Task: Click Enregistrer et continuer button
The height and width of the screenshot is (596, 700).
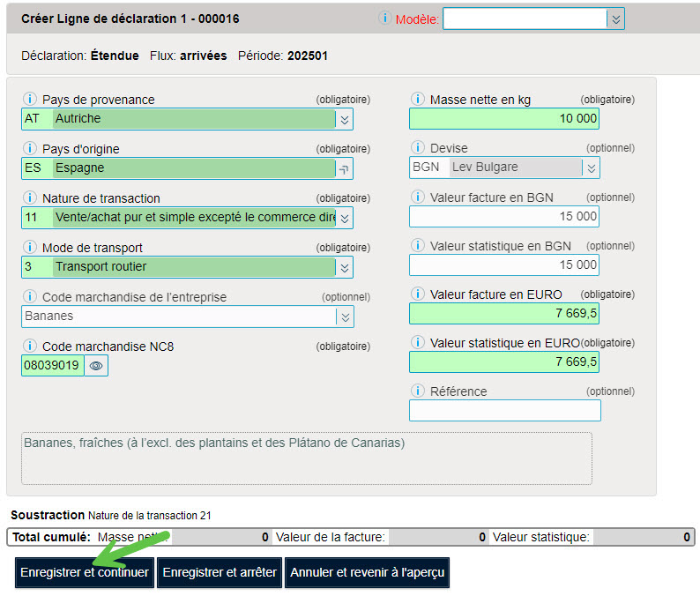Action: click(85, 572)
